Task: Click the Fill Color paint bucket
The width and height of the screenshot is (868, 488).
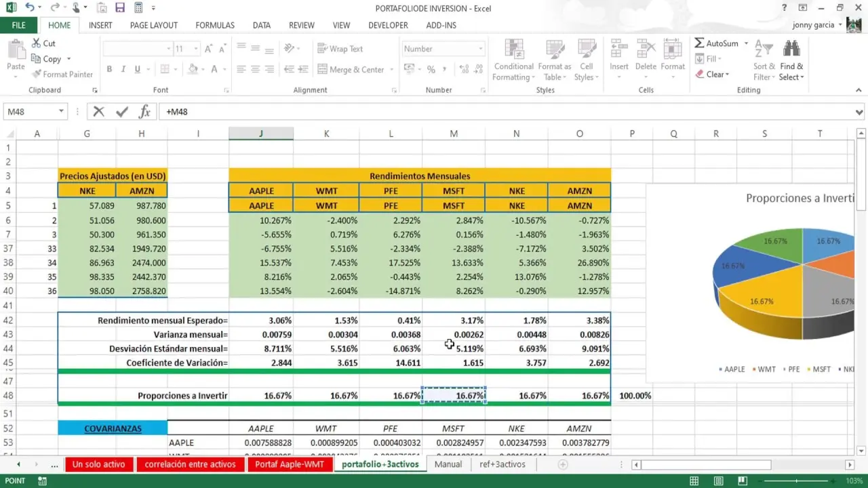Action: (193, 69)
